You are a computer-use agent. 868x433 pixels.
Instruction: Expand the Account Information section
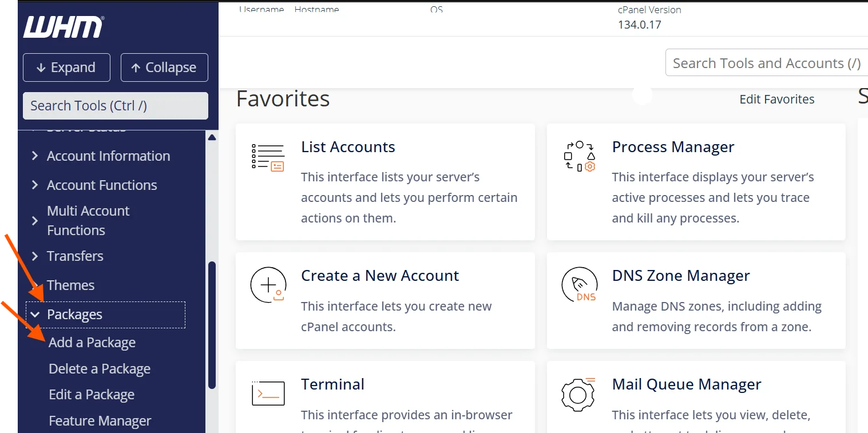[x=108, y=156]
